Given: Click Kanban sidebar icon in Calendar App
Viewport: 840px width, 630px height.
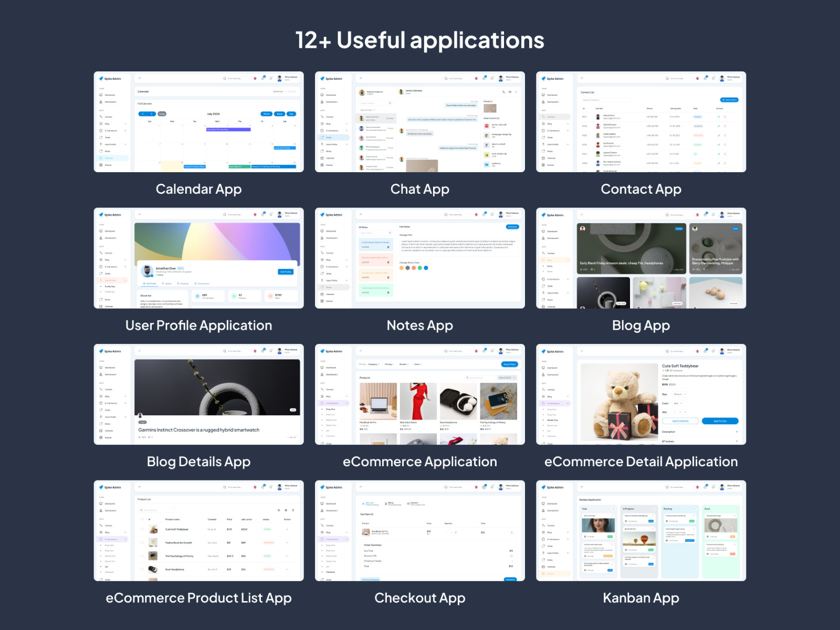Looking at the screenshot, I should point(101,165).
